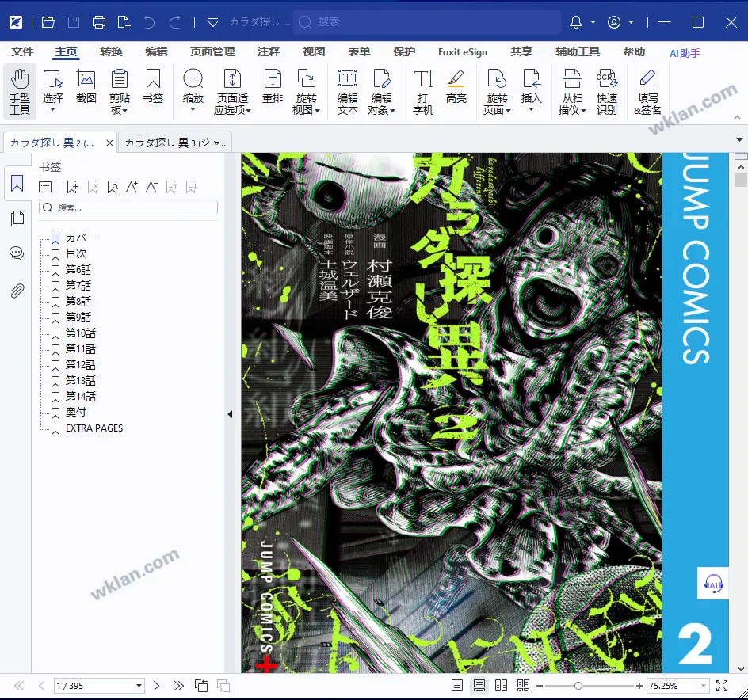Image resolution: width=748 pixels, height=700 pixels.
Task: Select the カバー bookmark
Action: point(81,238)
